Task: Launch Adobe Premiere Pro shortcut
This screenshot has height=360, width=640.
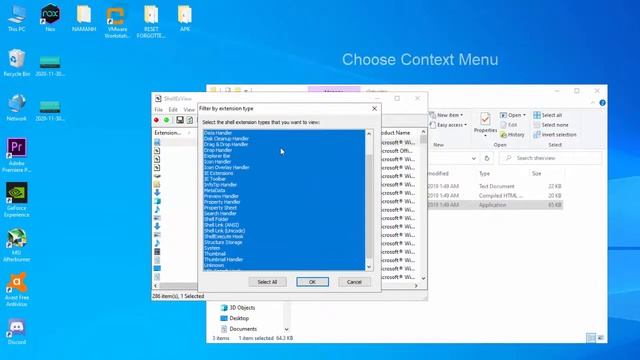Action: click(16, 155)
